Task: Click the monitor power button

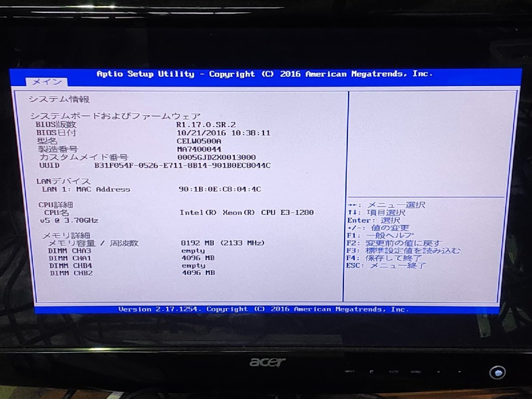Action: (497, 372)
